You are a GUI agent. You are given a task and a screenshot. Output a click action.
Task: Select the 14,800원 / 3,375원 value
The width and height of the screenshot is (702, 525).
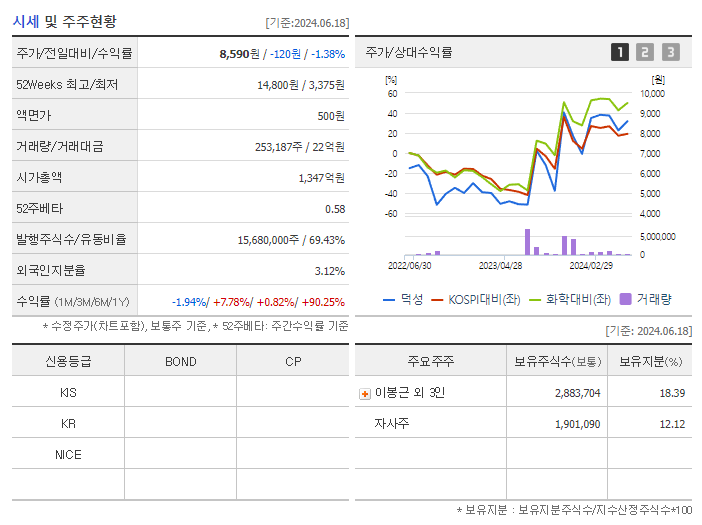(x=301, y=85)
